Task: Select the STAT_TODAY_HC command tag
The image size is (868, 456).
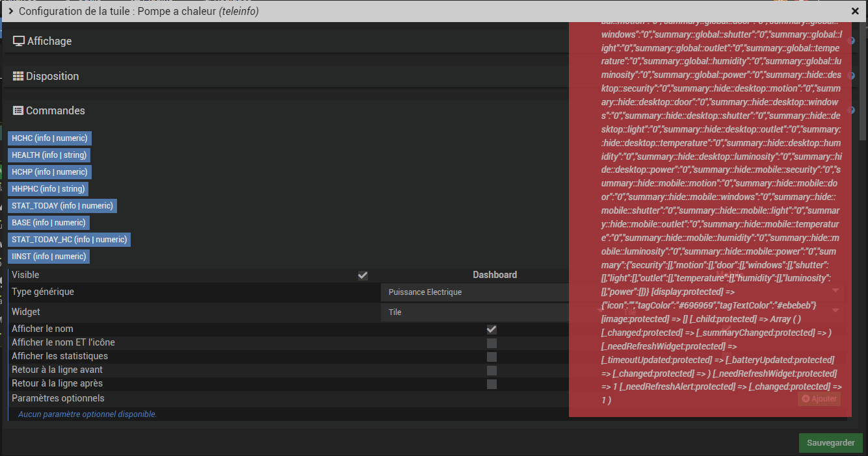Action: click(69, 240)
